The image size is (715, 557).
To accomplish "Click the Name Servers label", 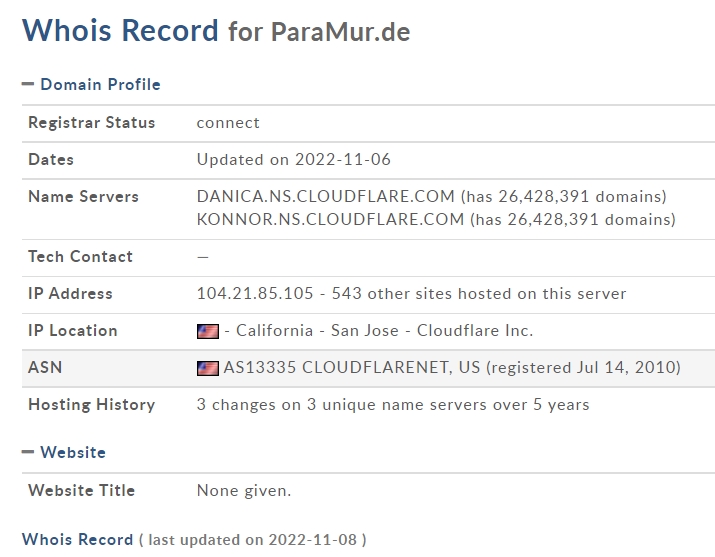I will [83, 196].
